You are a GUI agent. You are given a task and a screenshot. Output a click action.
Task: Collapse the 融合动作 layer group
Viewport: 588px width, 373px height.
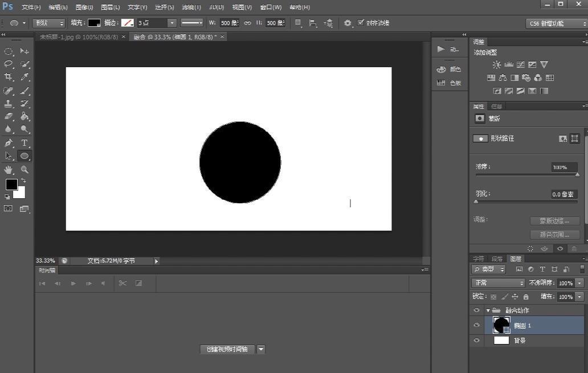(x=488, y=310)
